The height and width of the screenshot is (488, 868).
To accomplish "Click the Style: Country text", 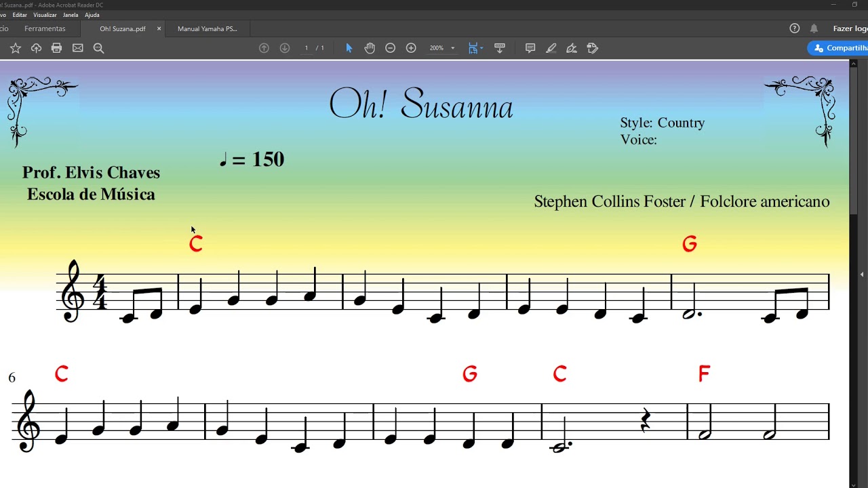I will (x=663, y=123).
